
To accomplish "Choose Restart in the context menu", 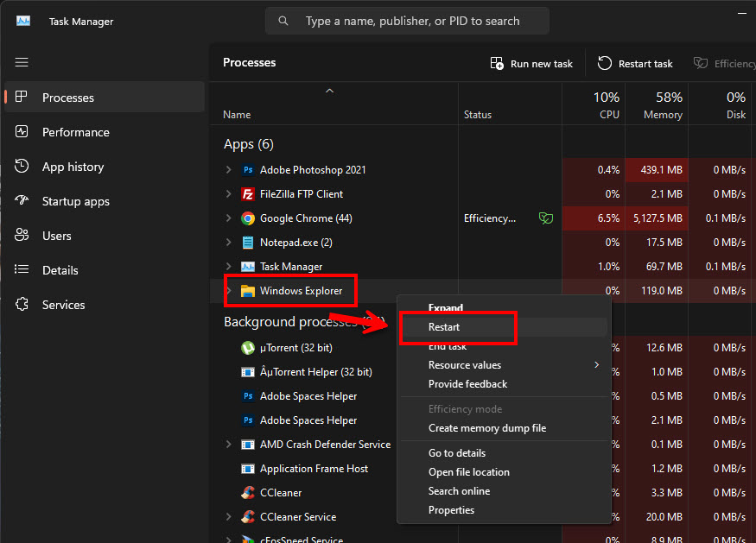I will [x=504, y=326].
